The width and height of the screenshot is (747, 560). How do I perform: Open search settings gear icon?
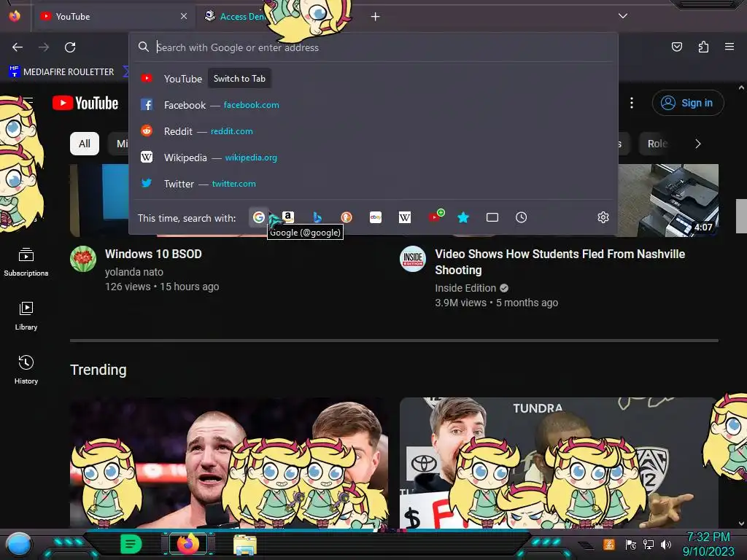tap(603, 217)
